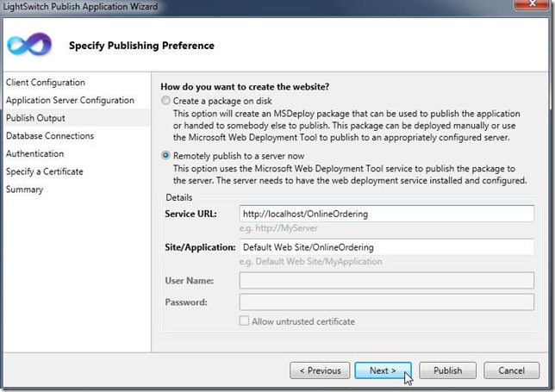Select Create a package on disk option

coord(165,101)
